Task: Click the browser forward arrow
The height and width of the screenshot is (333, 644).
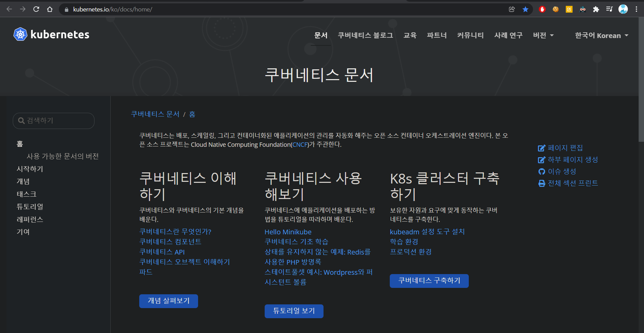Action: pos(23,9)
